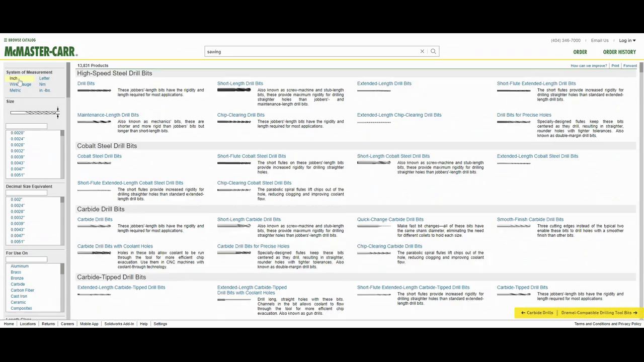644x362 pixels.
Task: Open Settings in the footer
Action: pos(160,324)
